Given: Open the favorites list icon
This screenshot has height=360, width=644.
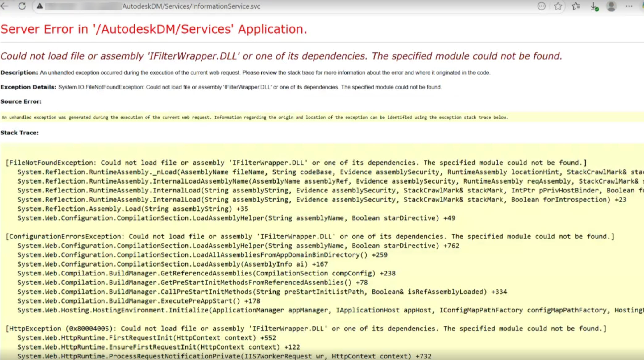Looking at the screenshot, I should coord(575,6).
